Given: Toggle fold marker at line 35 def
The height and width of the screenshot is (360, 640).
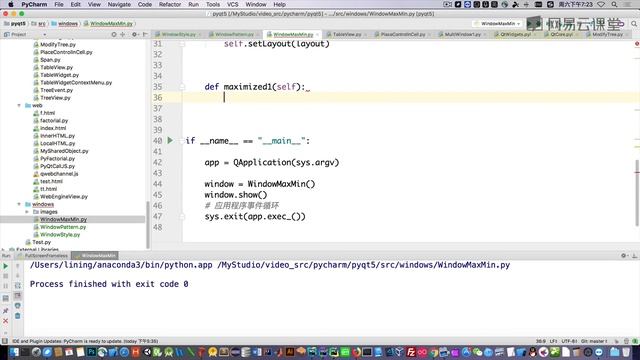Looking at the screenshot, I should [x=182, y=87].
